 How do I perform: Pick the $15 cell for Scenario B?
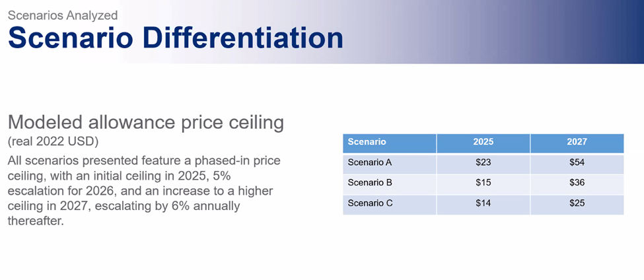[x=483, y=183]
